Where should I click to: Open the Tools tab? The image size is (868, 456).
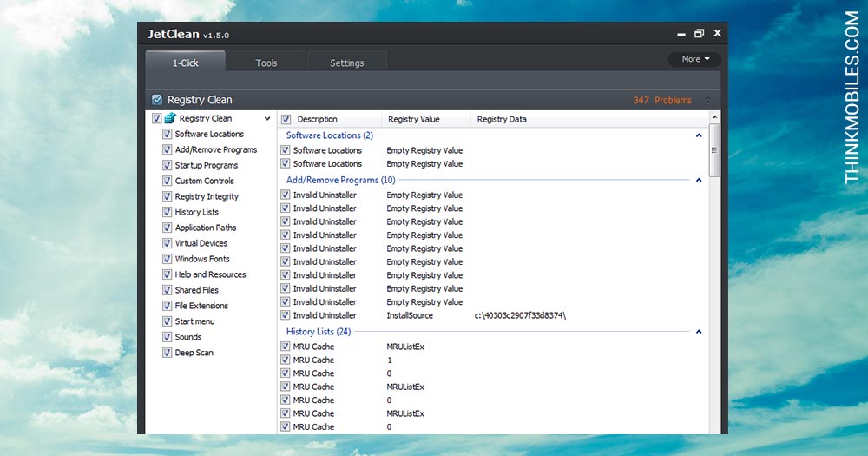[x=266, y=63]
